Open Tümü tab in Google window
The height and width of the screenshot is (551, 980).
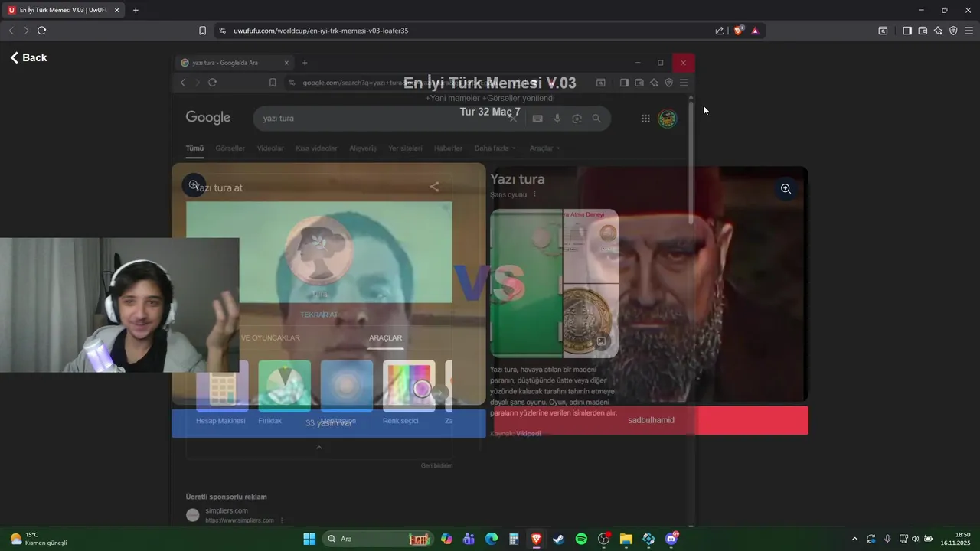click(x=194, y=148)
